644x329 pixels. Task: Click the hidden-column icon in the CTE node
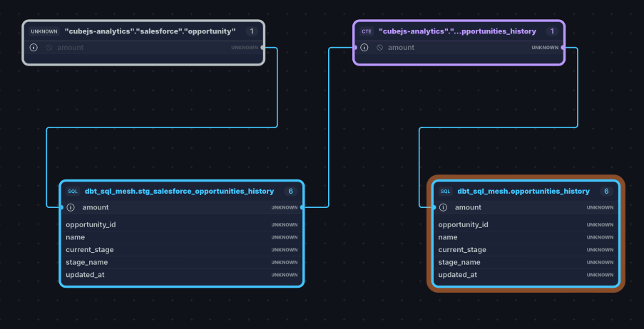click(x=380, y=48)
